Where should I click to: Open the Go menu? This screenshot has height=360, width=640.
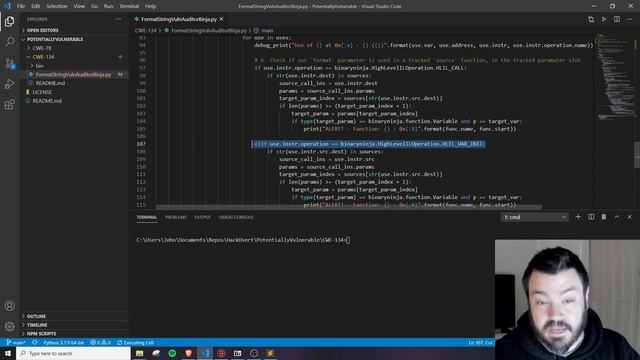(x=94, y=6)
